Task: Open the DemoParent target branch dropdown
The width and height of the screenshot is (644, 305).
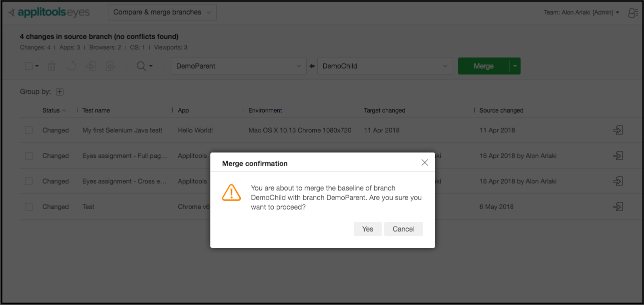Action: (239, 66)
